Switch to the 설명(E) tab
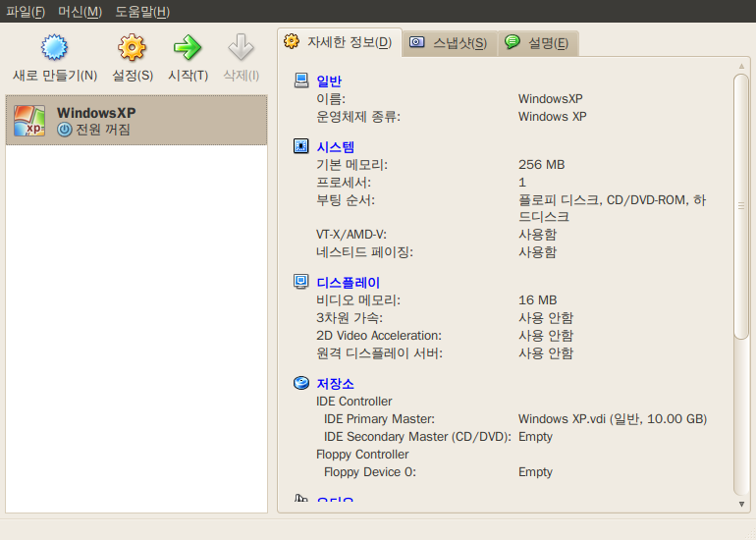 click(538, 43)
